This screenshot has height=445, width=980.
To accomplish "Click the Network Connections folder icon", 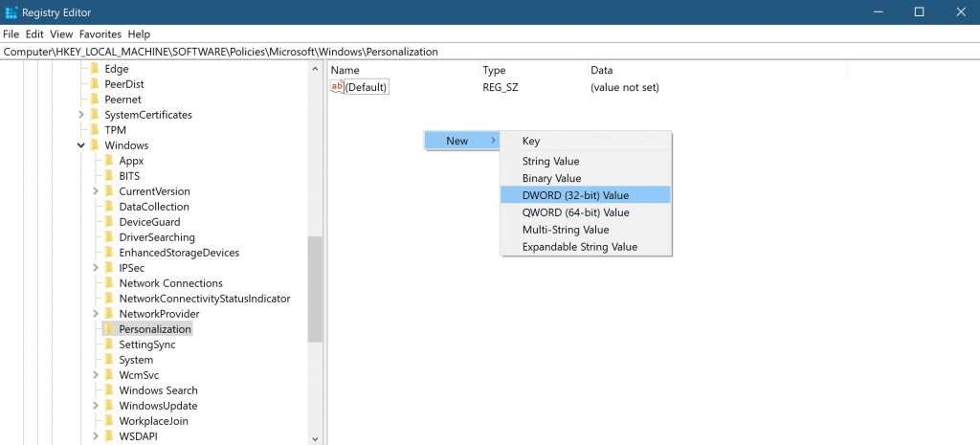I will pyautogui.click(x=109, y=283).
